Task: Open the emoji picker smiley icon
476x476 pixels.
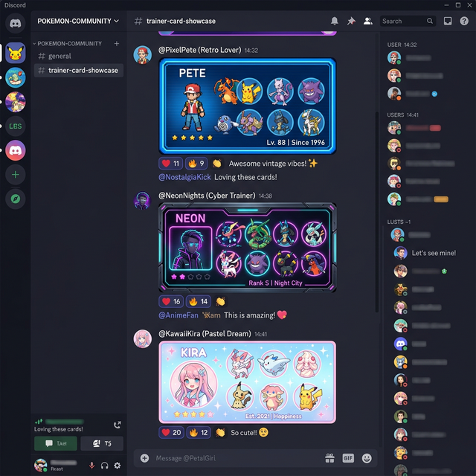Action: tap(367, 458)
